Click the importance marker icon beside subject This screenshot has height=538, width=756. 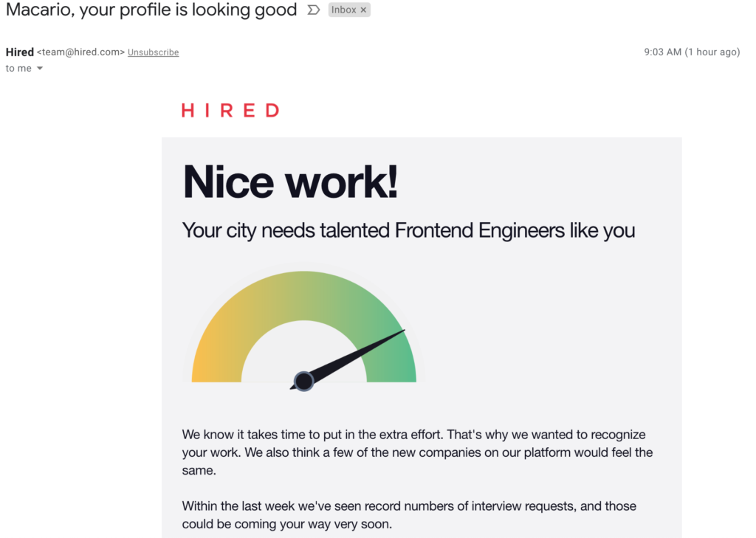coord(313,10)
